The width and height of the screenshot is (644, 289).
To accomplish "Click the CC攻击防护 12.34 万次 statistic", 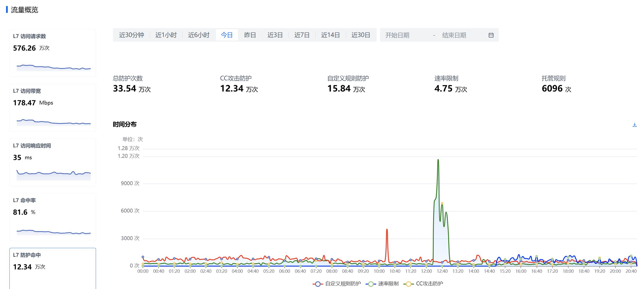I will click(x=239, y=84).
